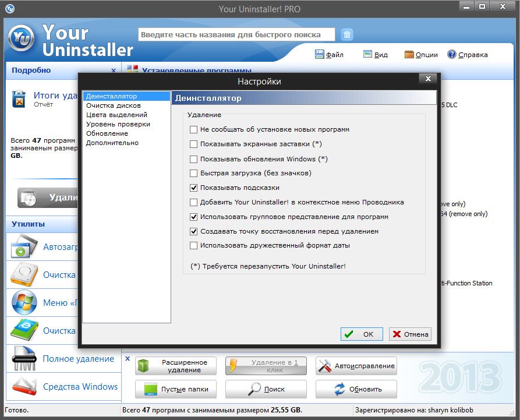Click the Вид menu picture icon
The image size is (520, 420).
tap(367, 54)
